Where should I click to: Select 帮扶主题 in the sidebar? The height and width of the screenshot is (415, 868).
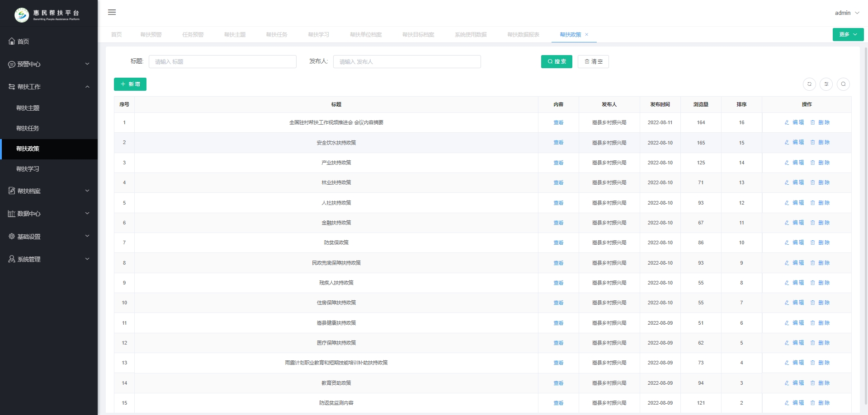tap(49, 108)
